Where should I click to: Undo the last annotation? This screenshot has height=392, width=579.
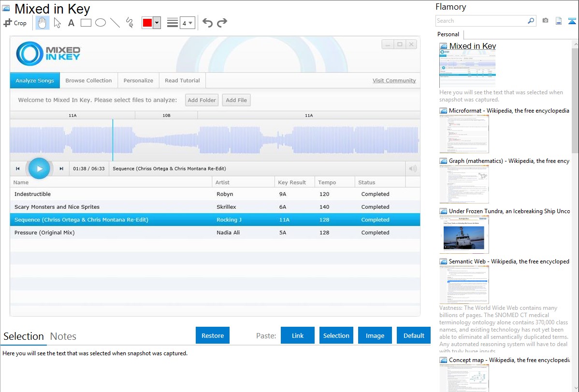pyautogui.click(x=207, y=23)
